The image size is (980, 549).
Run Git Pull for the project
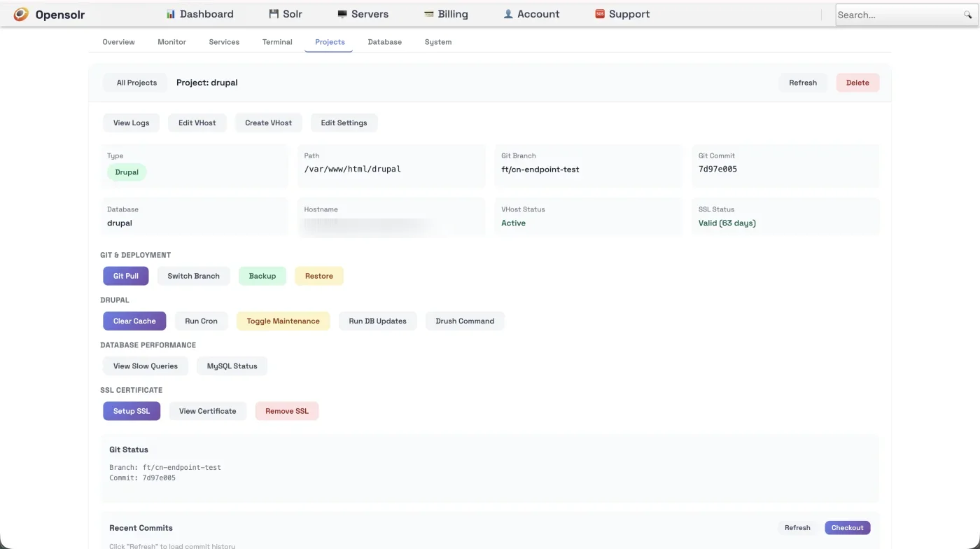click(125, 275)
